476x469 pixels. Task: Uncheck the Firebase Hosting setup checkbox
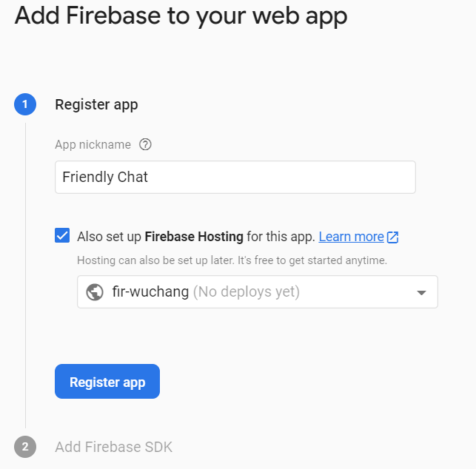(x=62, y=237)
